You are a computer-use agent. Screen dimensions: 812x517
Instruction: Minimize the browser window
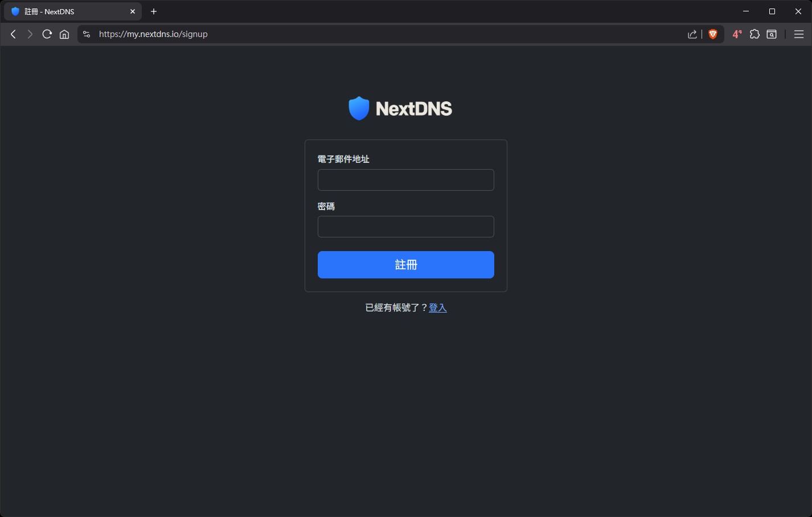[746, 11]
